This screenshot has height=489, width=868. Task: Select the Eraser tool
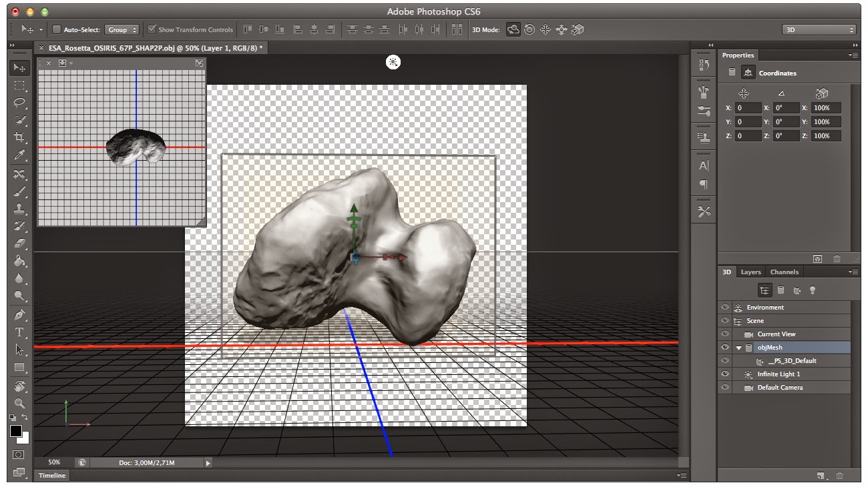click(x=19, y=244)
